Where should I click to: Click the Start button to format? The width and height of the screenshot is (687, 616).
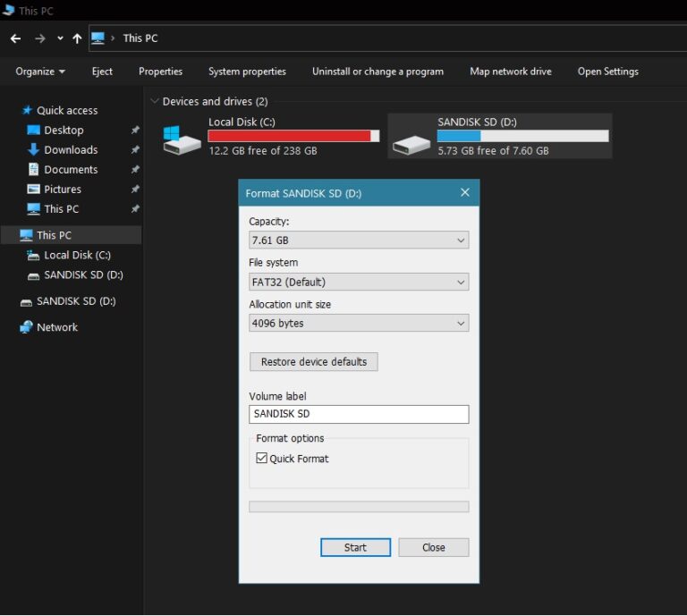pyautogui.click(x=355, y=547)
